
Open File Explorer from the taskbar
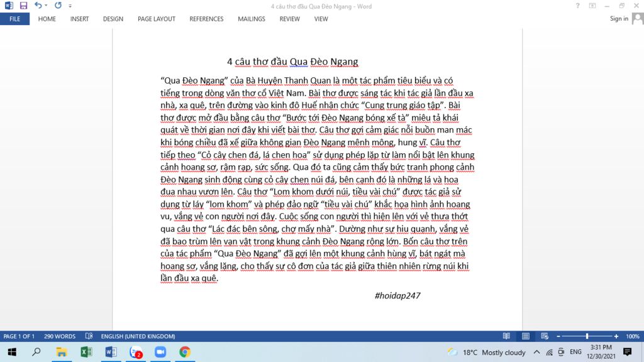[x=61, y=352]
